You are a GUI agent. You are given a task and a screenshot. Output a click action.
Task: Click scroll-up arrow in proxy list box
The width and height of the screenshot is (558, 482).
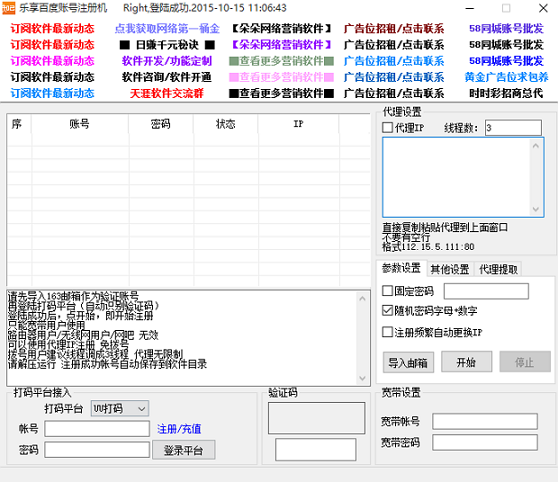pyautogui.click(x=536, y=146)
